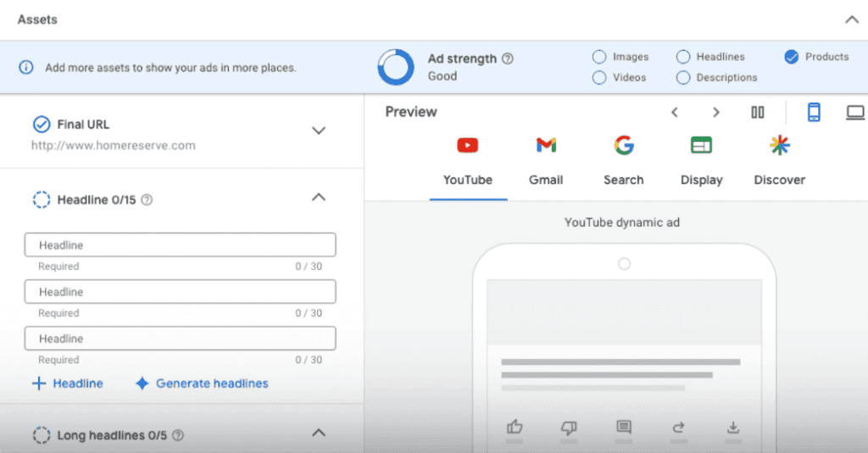Image resolution: width=868 pixels, height=453 pixels.
Task: Click the Gmail logo icon
Action: click(x=546, y=146)
